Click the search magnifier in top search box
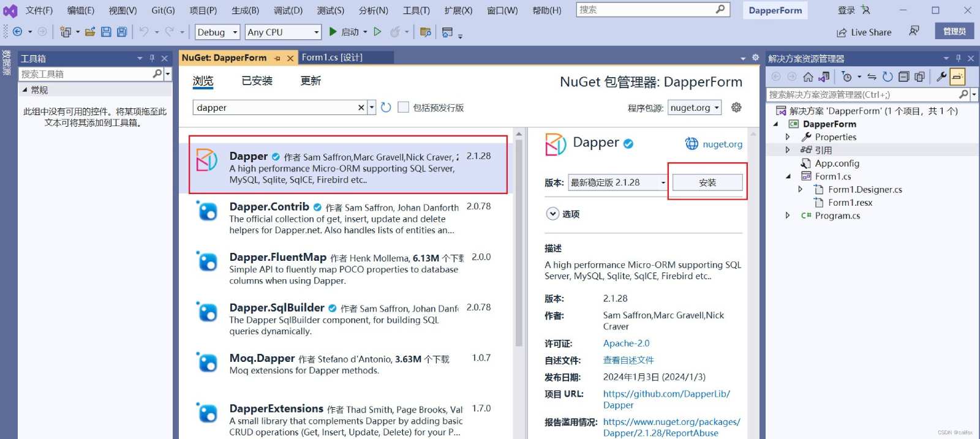 tap(720, 9)
